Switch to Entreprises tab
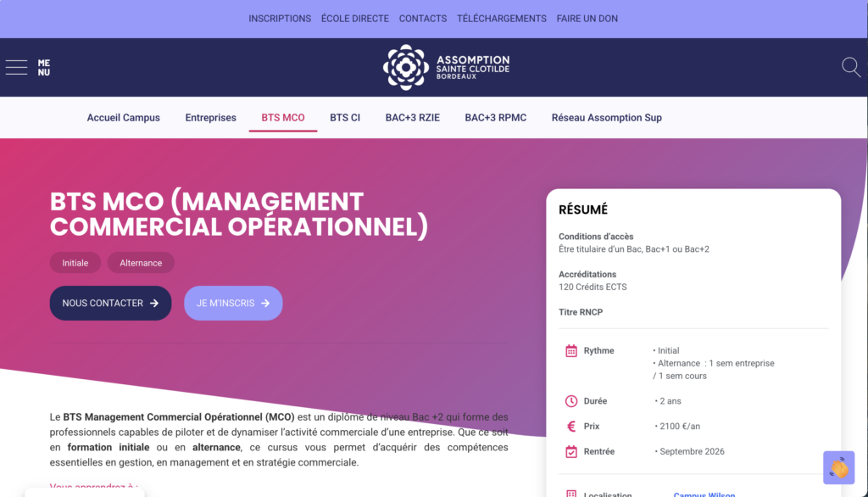 (210, 117)
